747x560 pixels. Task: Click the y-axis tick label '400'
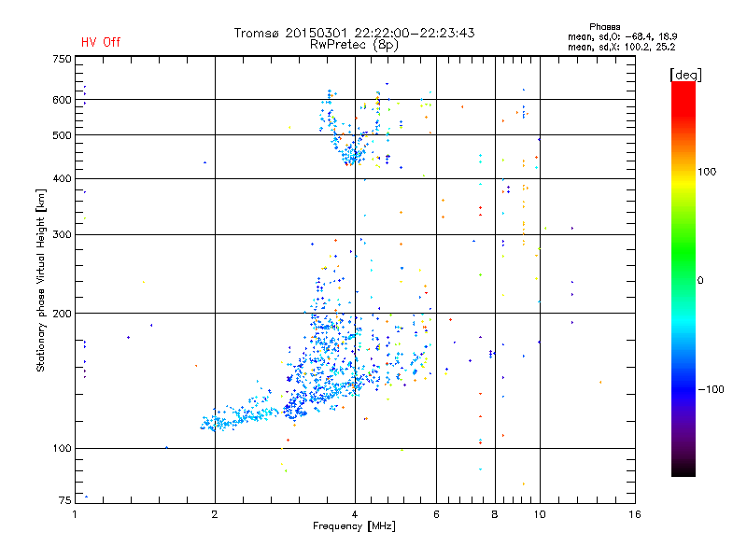pyautogui.click(x=62, y=178)
